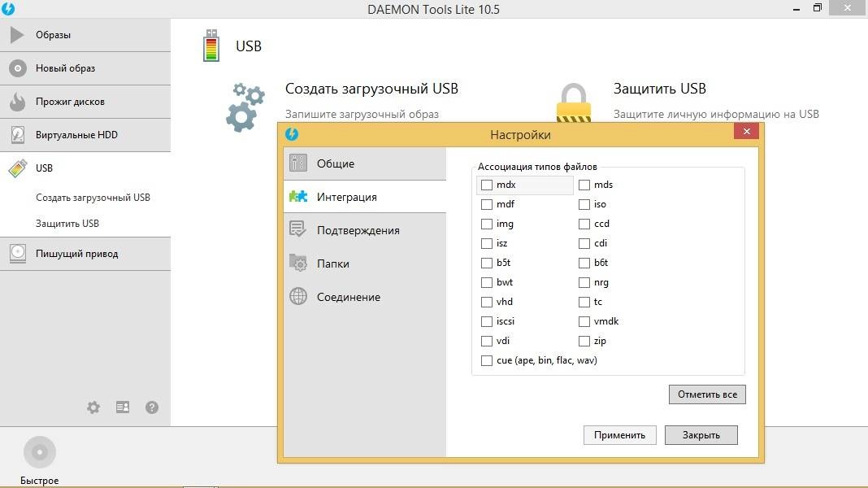This screenshot has height=488, width=868.
Task: Open the Соединение settings tab
Action: pos(365,297)
